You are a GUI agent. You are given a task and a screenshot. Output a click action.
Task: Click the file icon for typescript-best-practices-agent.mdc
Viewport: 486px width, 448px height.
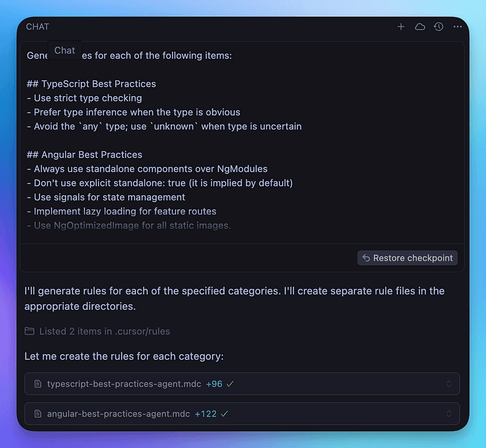click(38, 384)
